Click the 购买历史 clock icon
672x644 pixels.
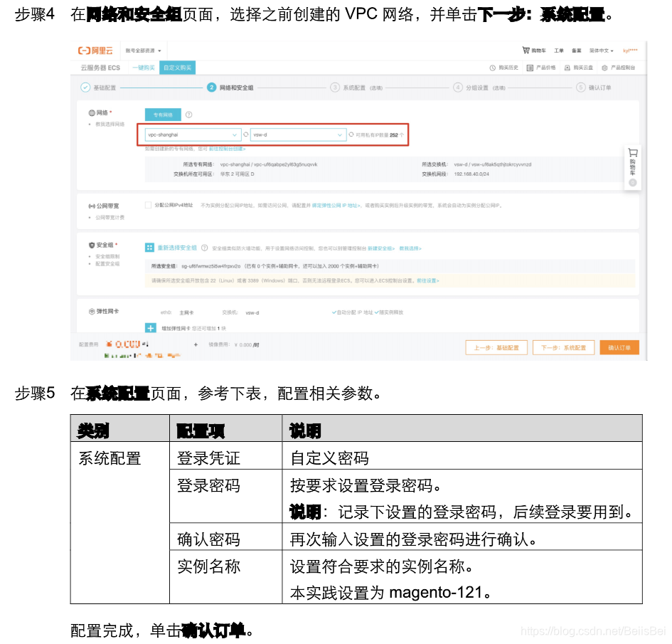(492, 68)
